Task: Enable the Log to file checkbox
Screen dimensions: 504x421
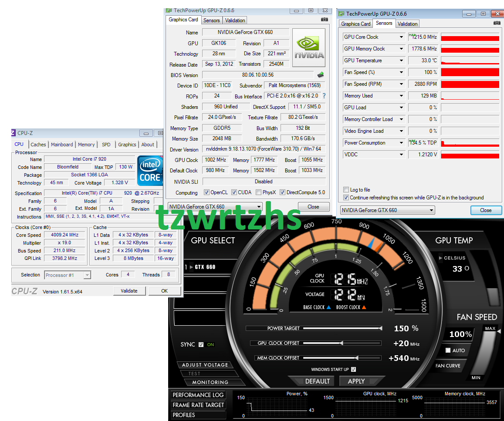Action: click(346, 190)
